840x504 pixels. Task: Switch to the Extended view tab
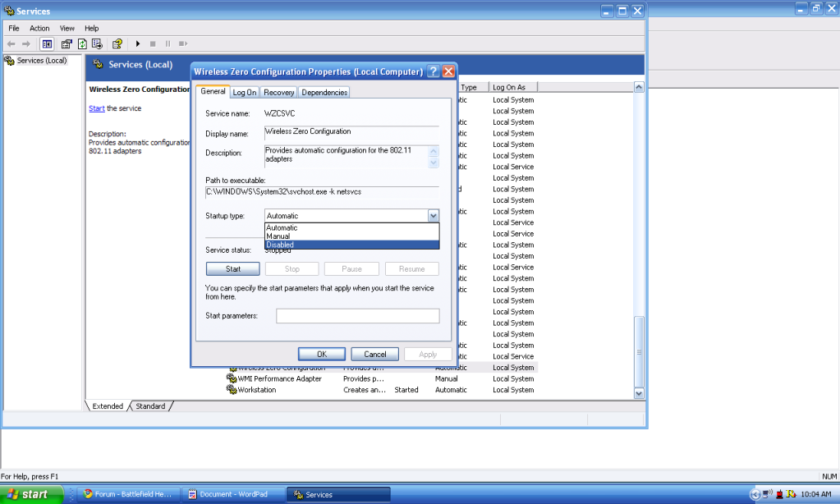point(108,406)
